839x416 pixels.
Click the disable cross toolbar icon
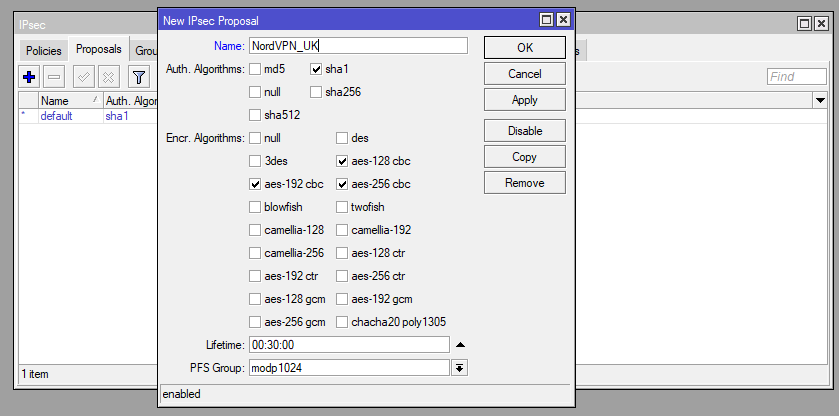(109, 78)
